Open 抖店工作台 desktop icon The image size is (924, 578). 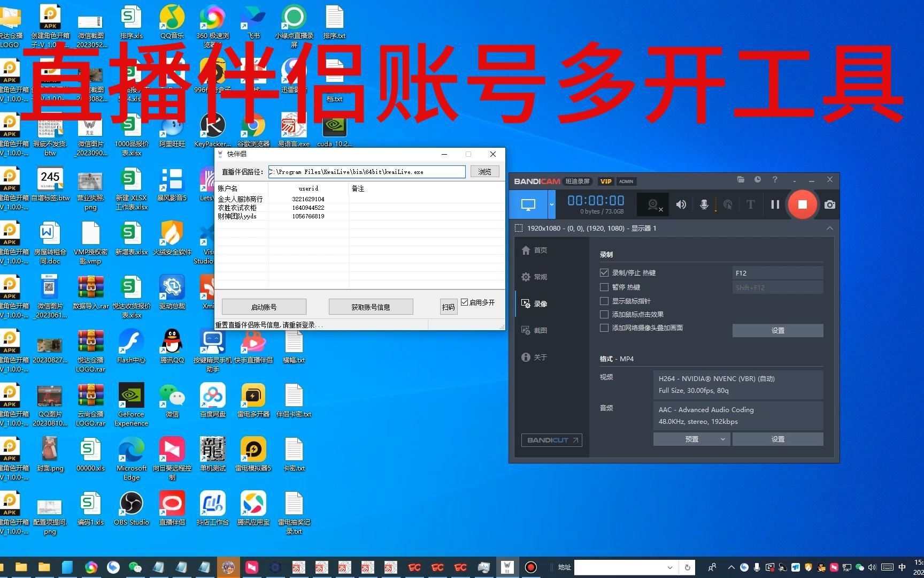[x=212, y=509]
